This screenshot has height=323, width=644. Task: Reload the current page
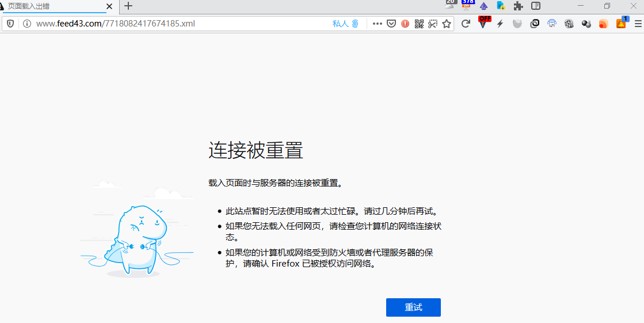click(x=466, y=24)
